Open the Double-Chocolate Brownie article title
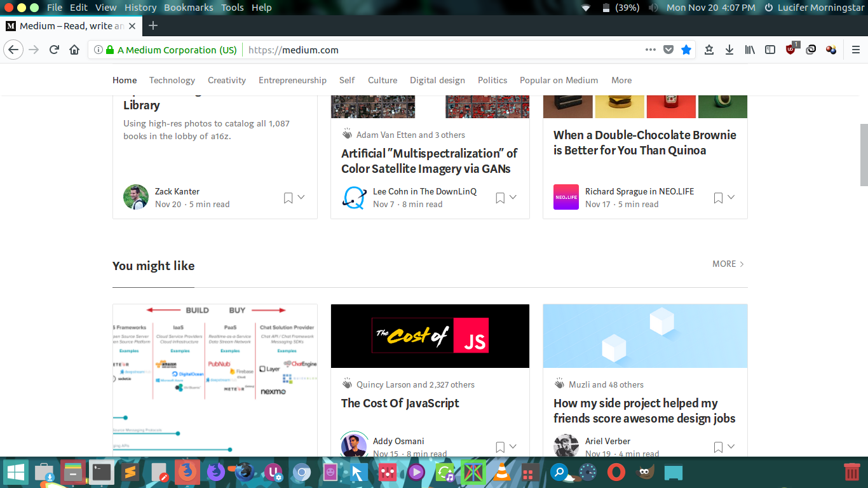This screenshot has height=488, width=868. tap(645, 142)
